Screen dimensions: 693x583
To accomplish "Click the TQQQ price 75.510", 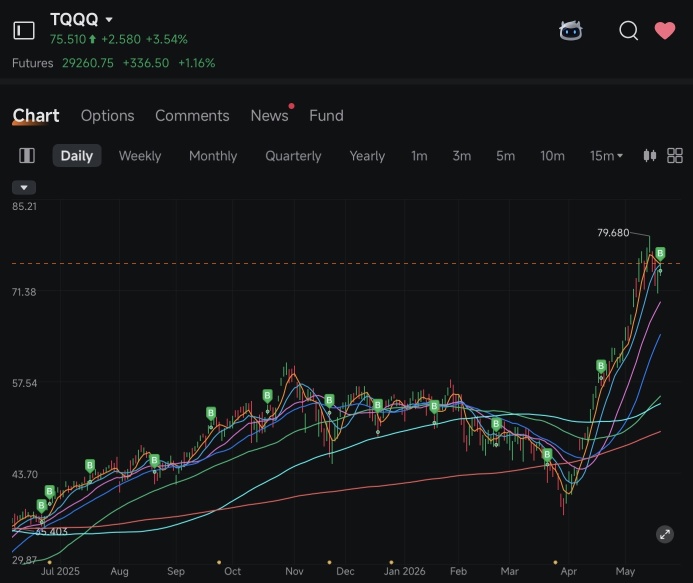I will (x=68, y=39).
